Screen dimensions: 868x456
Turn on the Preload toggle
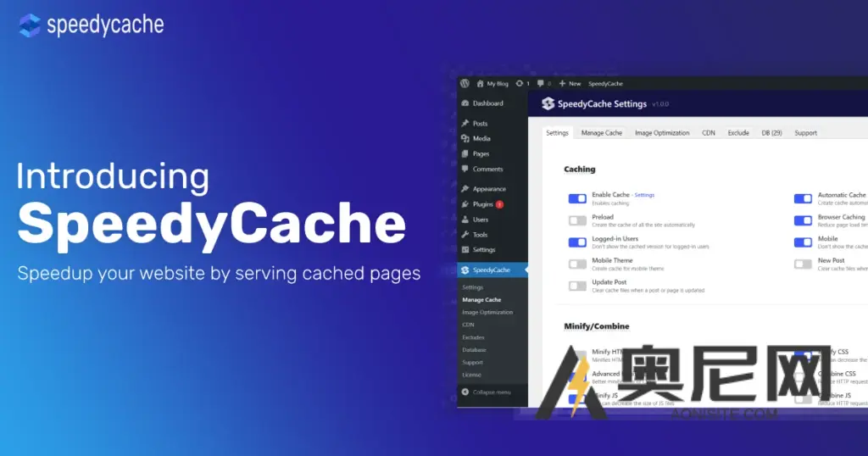click(577, 220)
